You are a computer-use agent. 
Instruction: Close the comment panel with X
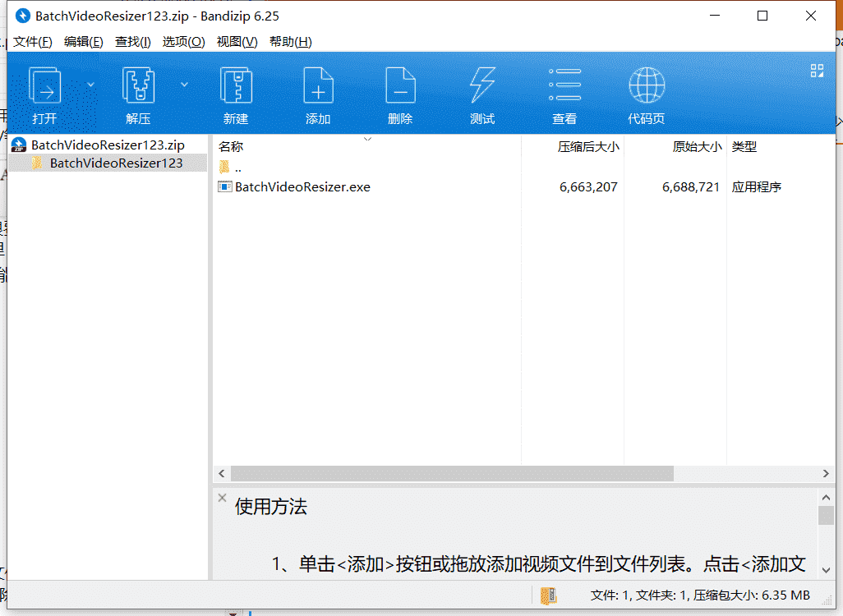[x=222, y=498]
